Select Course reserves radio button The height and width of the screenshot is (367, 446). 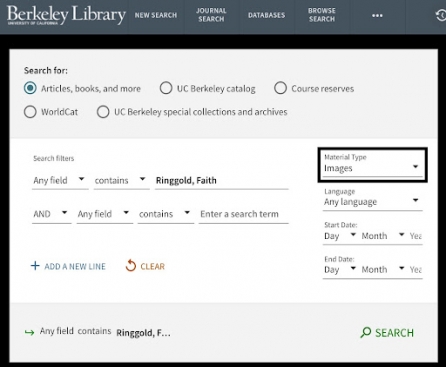[x=280, y=88]
